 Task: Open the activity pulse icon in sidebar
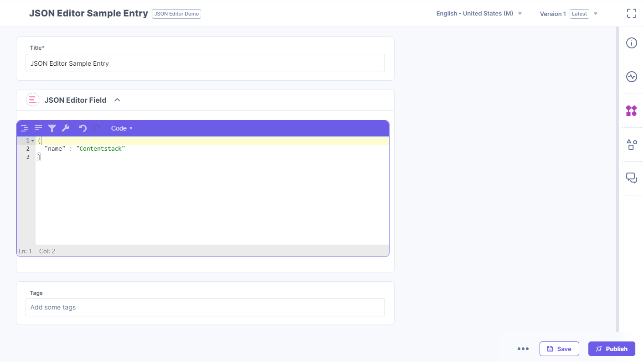(631, 77)
